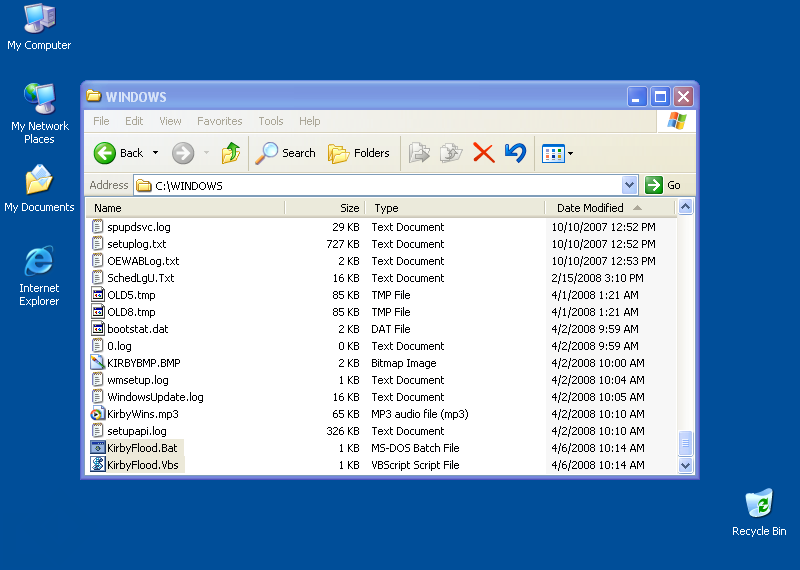Click the Bitmap Image type text

click(404, 363)
